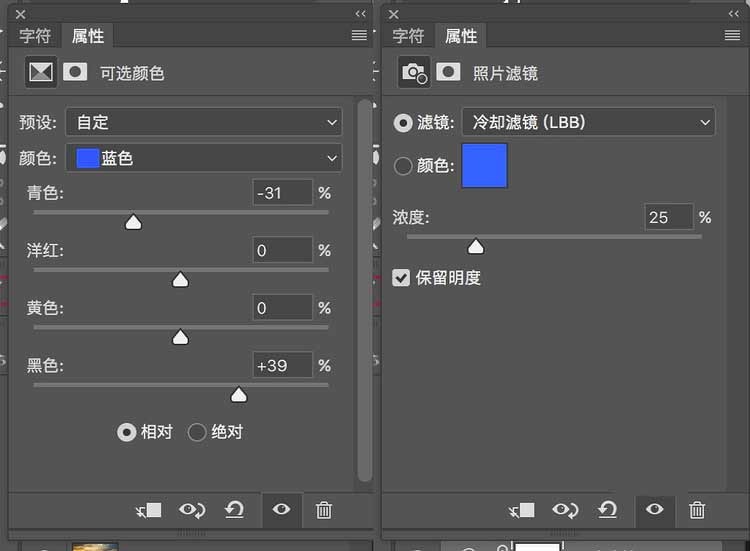This screenshot has height=551, width=750.
Task: Click the layer mask icon in Selective Color panel
Action: [75, 72]
